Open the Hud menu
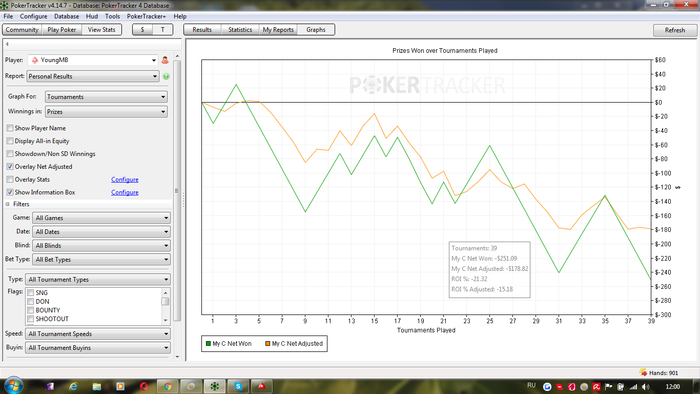700x394 pixels. pyautogui.click(x=92, y=17)
